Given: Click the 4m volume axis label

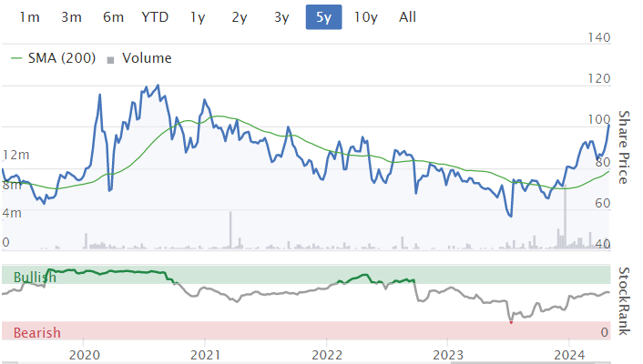Looking at the screenshot, I should [12, 213].
